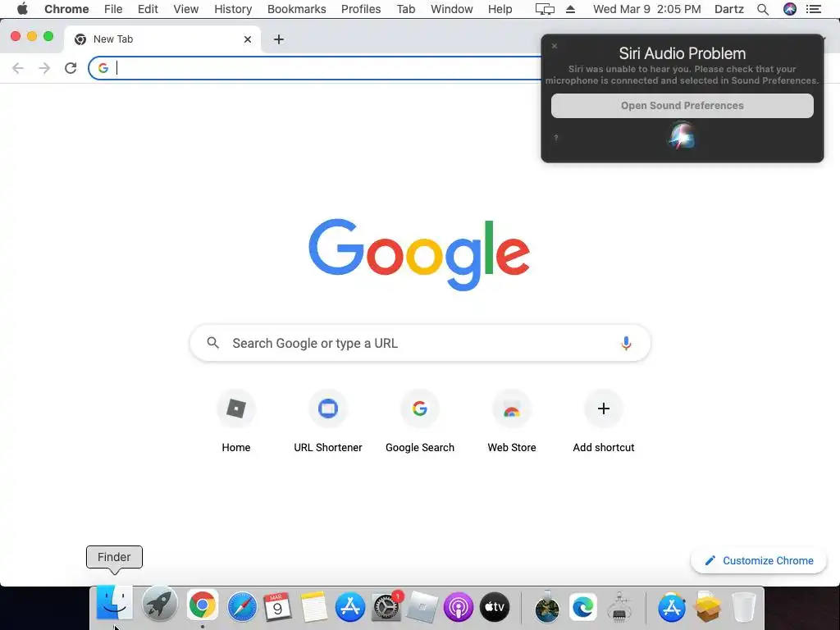Open App Store icon next to the package box
This screenshot has height=630, width=840.
(x=671, y=607)
